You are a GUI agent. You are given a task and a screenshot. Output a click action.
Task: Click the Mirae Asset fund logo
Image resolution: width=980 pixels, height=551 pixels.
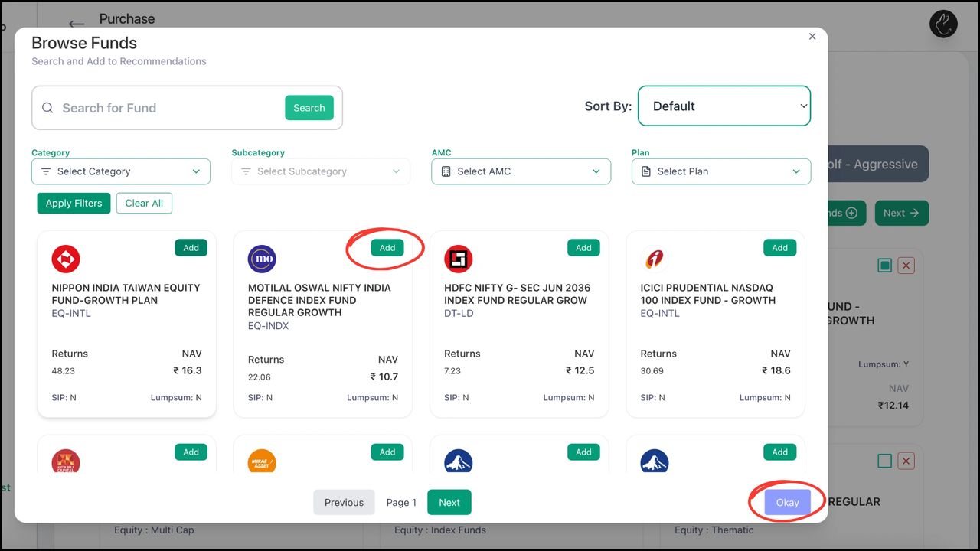coord(262,461)
